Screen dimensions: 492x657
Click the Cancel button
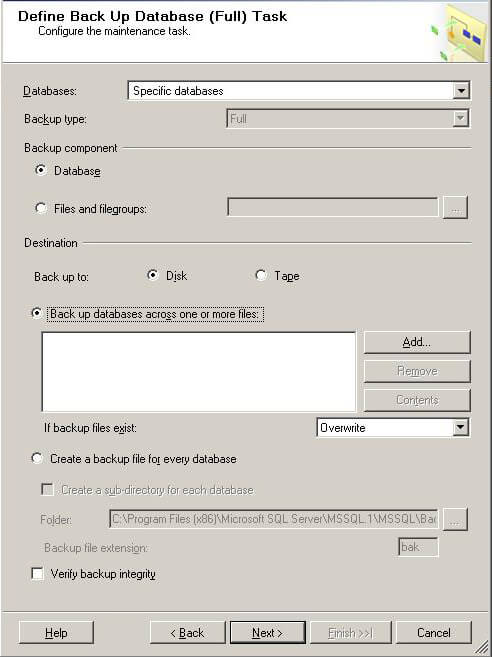[434, 633]
